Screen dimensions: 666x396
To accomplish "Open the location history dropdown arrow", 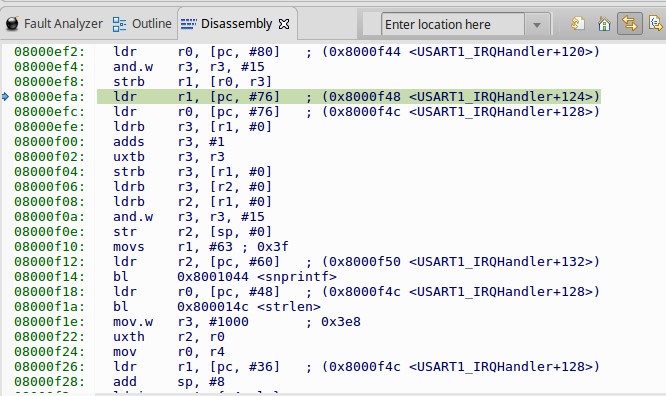I will pyautogui.click(x=537, y=25).
